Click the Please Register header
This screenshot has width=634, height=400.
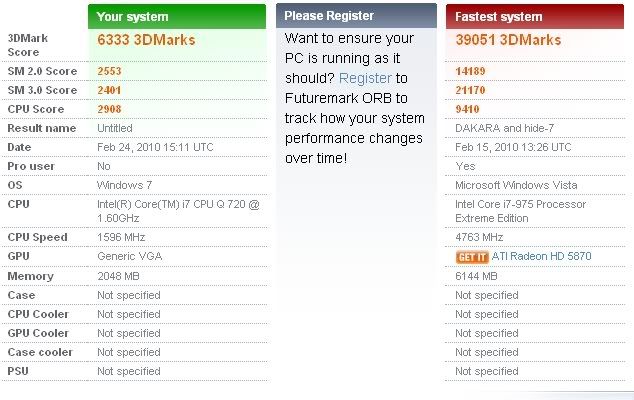356,16
